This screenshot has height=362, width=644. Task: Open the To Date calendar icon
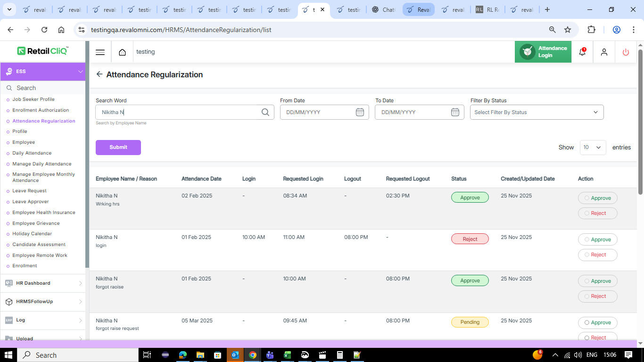(x=455, y=112)
